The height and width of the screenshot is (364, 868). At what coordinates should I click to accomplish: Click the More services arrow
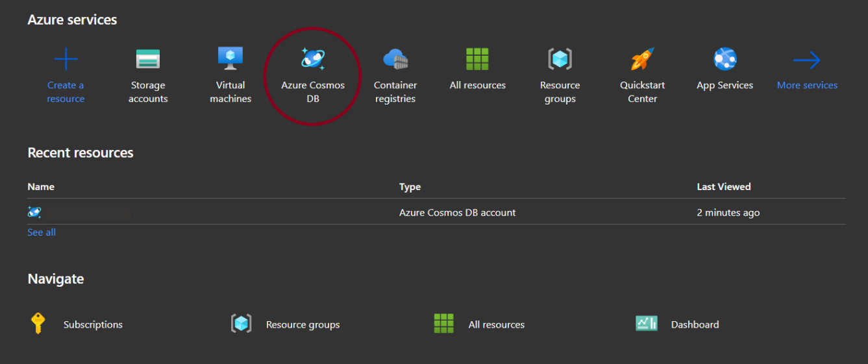[807, 61]
